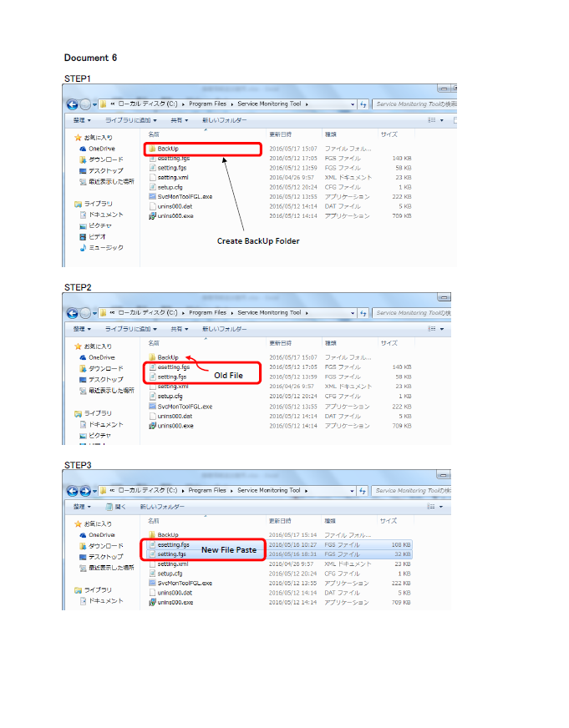Open 整理 dropdown in STEP2 toolbar
The height and width of the screenshot is (728, 569).
pyautogui.click(x=82, y=329)
